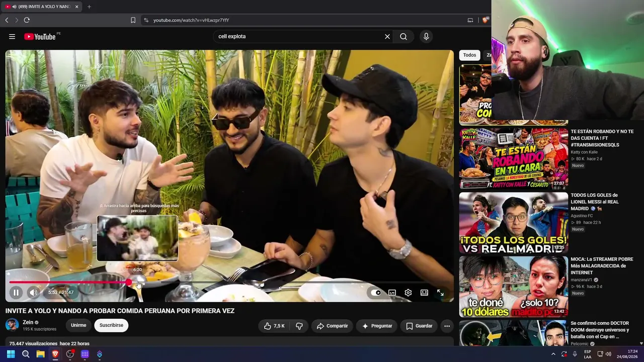Screen dimensions: 644x362
Task: Dislike the video
Action: click(299, 326)
